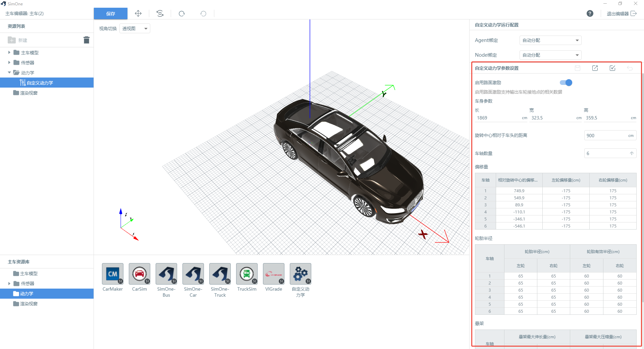Open the Agent绑定 dropdown

[550, 40]
